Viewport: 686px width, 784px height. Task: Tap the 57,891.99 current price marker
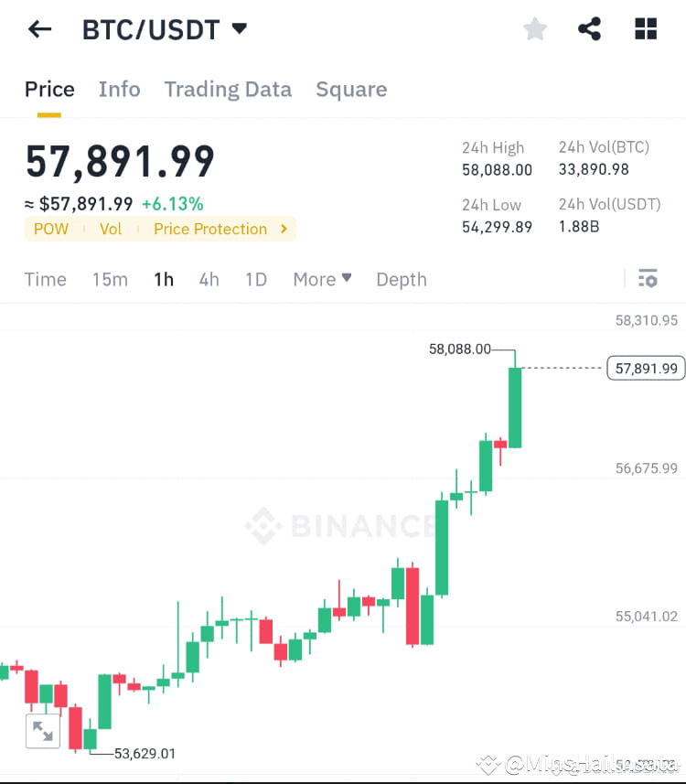pos(646,368)
